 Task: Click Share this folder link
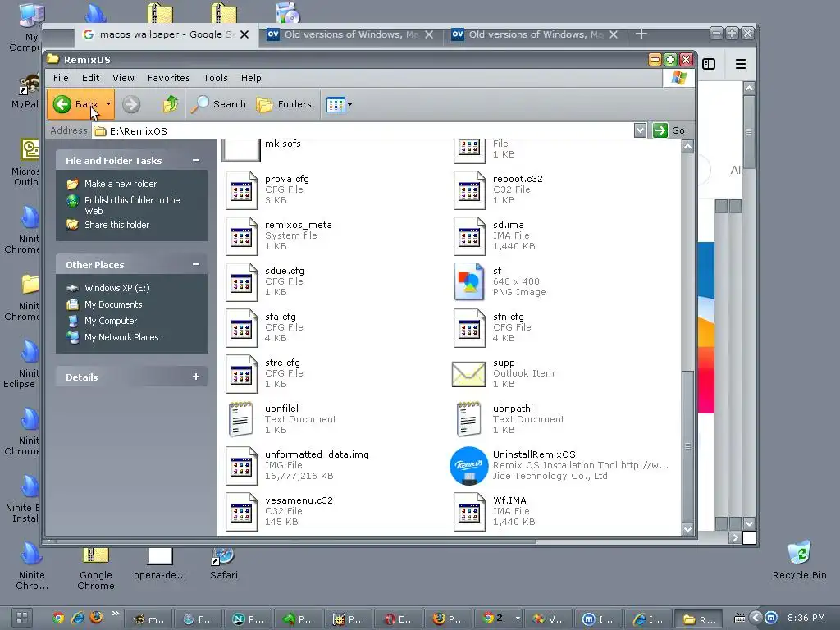pyautogui.click(x=116, y=225)
